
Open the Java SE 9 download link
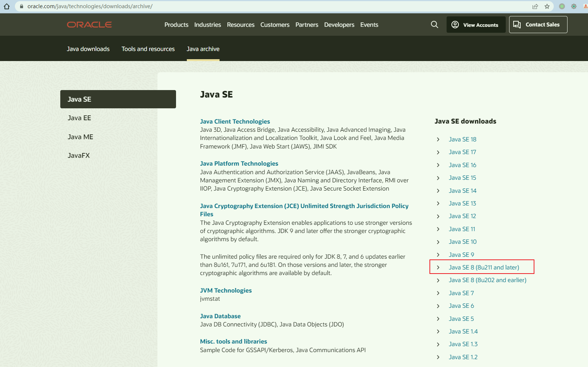[461, 255]
